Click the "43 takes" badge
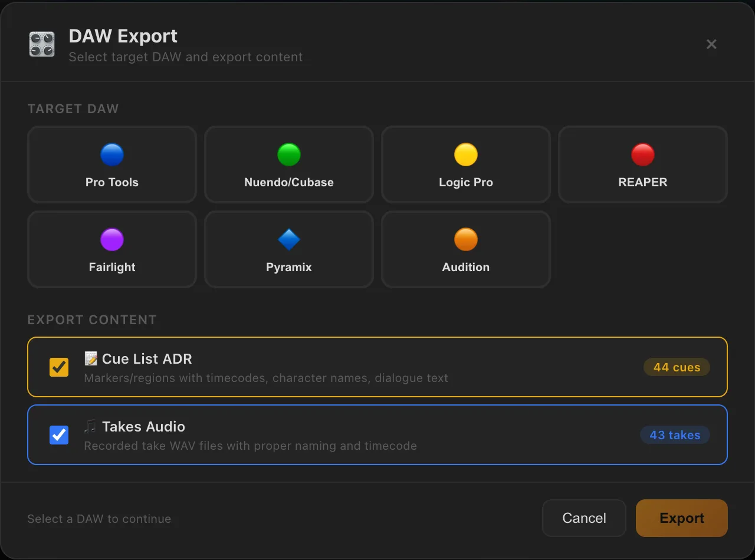This screenshot has width=755, height=560. tap(675, 435)
